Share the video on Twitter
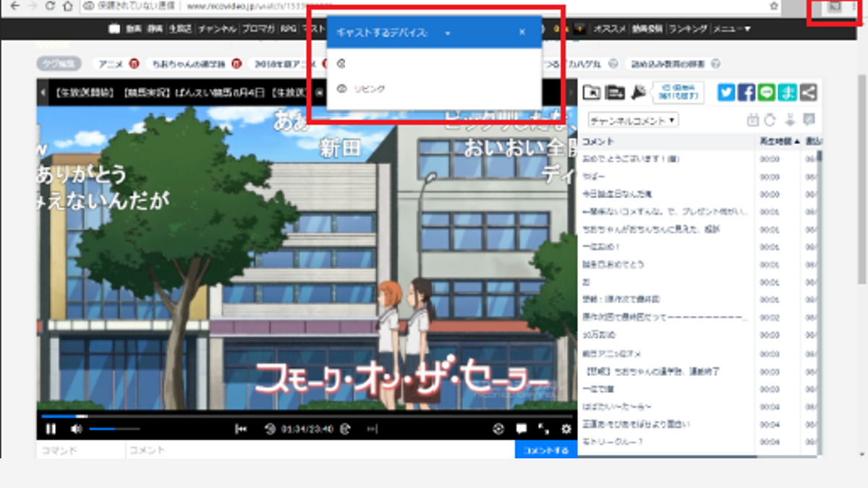868x488 pixels. pos(726,93)
